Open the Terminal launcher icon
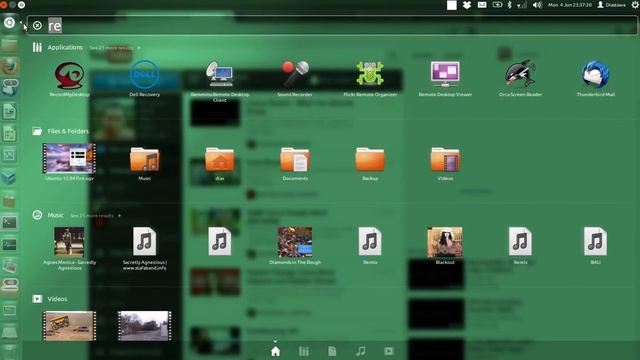 coord(9,222)
